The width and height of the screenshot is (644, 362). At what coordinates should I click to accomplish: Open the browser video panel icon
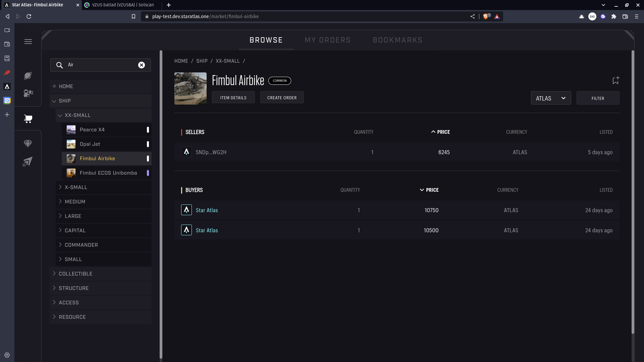pos(7,30)
